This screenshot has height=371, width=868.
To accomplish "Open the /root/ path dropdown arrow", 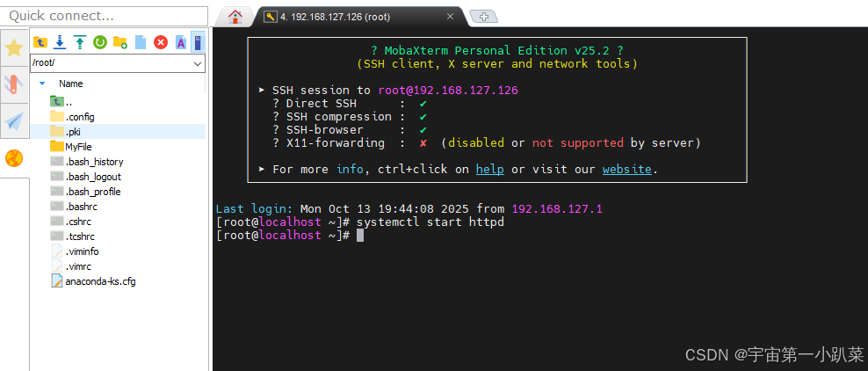I will [198, 63].
